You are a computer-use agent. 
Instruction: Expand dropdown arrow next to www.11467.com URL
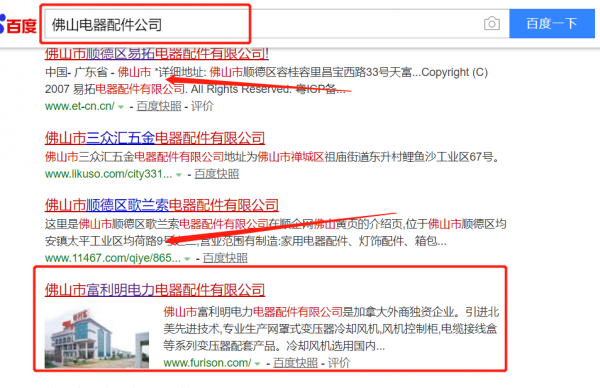(x=187, y=259)
